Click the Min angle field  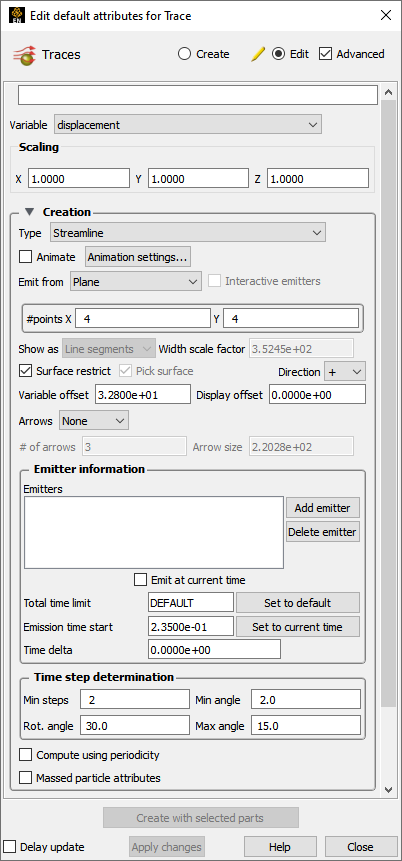click(x=306, y=700)
